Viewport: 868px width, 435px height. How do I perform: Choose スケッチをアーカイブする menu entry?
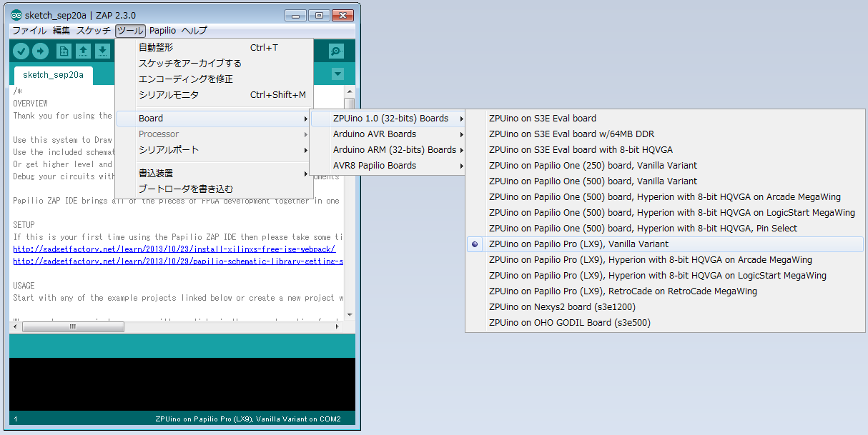[214, 64]
